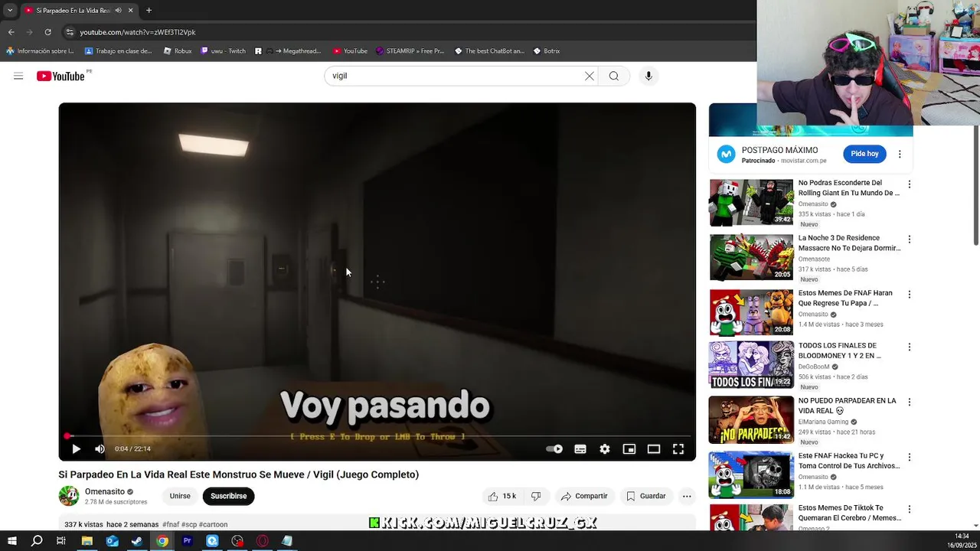Open the Omenasito channel name link
This screenshot has width=980, height=551.
pos(105,491)
